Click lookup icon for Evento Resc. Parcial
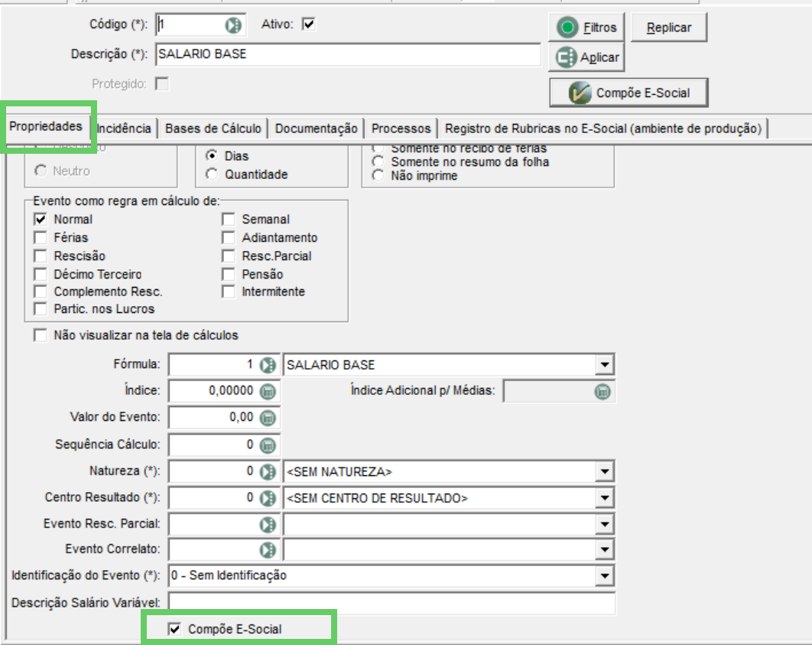 (268, 525)
